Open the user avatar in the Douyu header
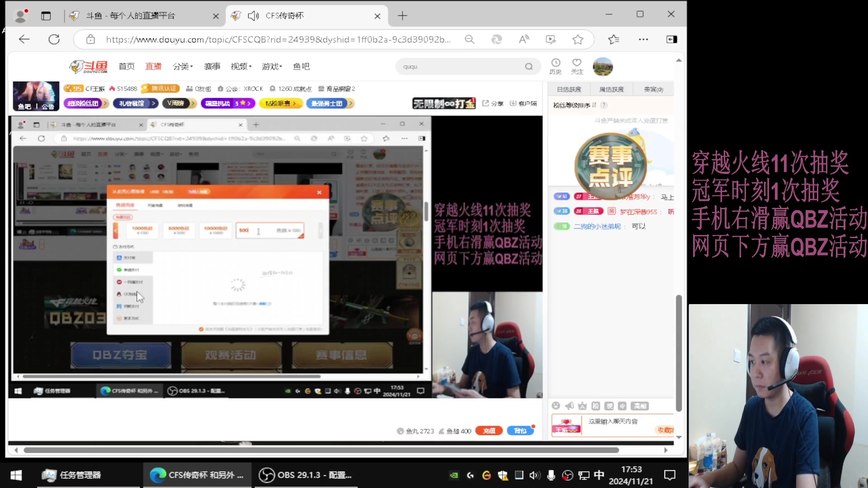The image size is (868, 488). pos(603,66)
